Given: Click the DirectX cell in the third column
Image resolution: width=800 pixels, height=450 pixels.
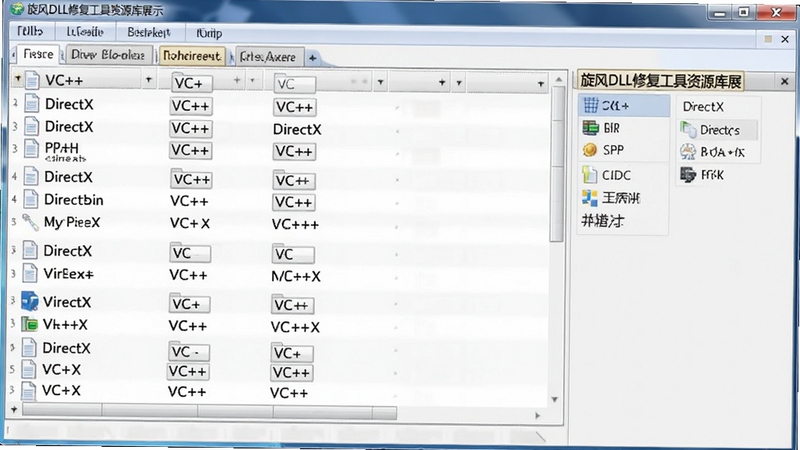Looking at the screenshot, I should pos(297,130).
